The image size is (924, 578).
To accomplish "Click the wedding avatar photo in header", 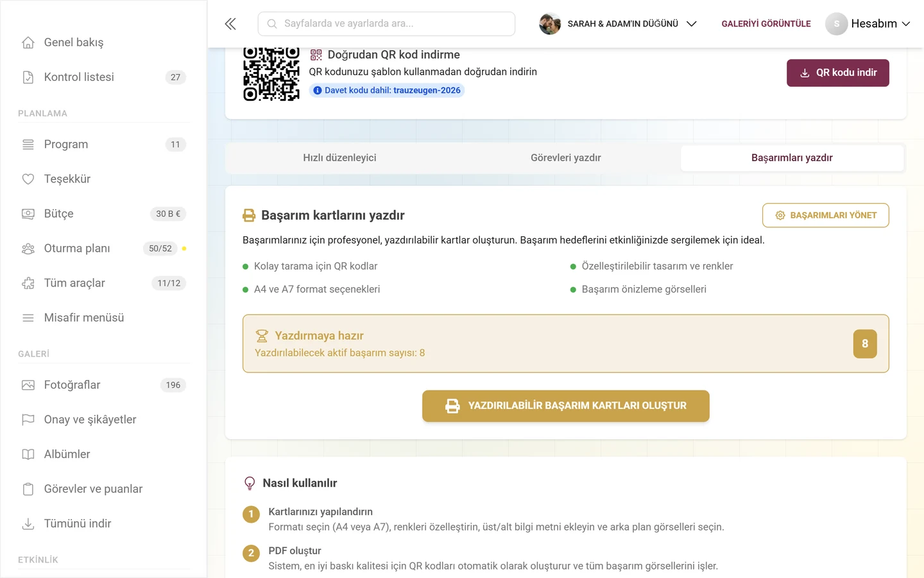I will click(x=550, y=24).
